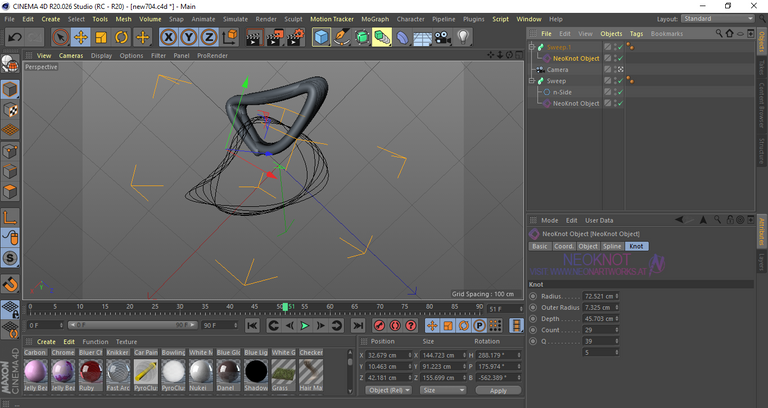This screenshot has width=768, height=408.
Task: Select Points mode icon
Action: (10, 151)
